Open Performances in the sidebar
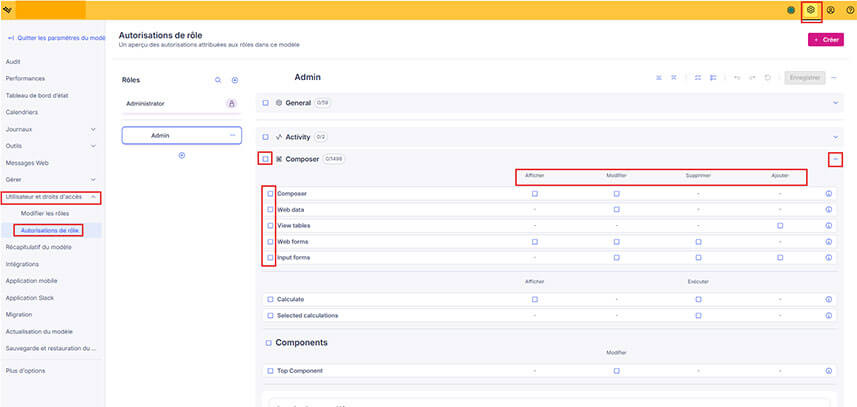 tap(25, 79)
